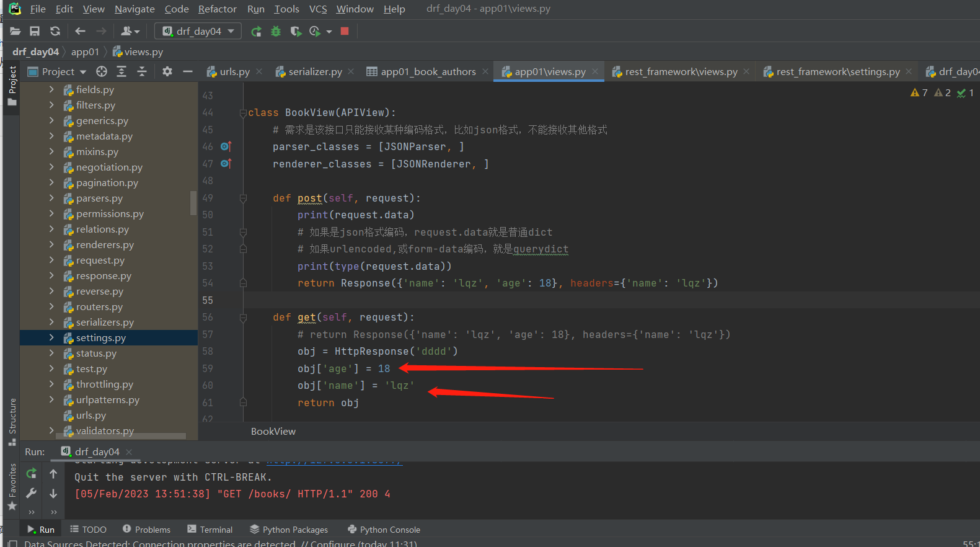Fold the BookView class on line 44
This screenshot has height=547, width=980.
[x=243, y=113]
